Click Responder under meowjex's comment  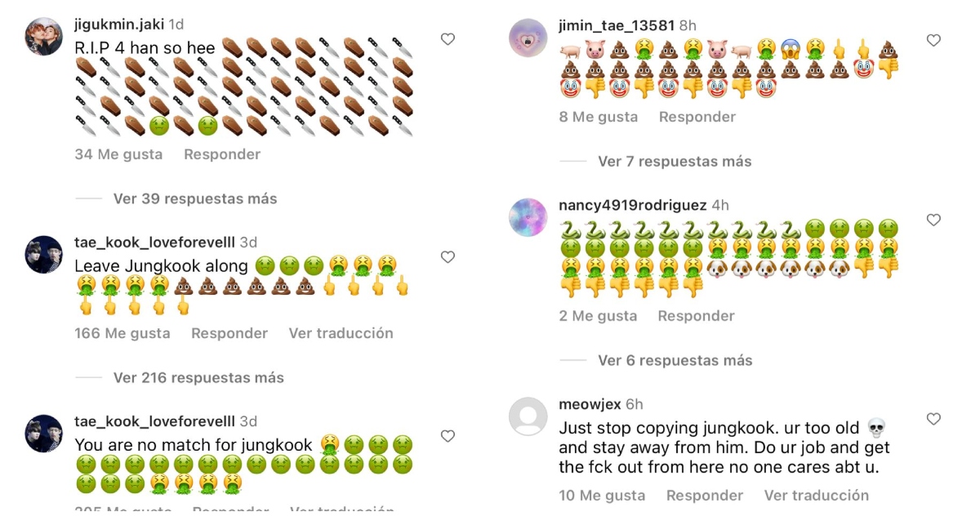(x=705, y=496)
